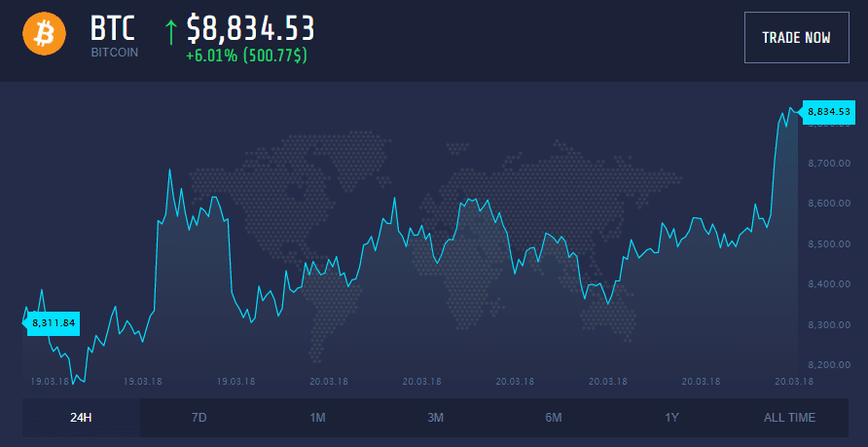Viewport: 868px width, 447px height.
Task: Open the 1Y time range tab
Action: 671,418
